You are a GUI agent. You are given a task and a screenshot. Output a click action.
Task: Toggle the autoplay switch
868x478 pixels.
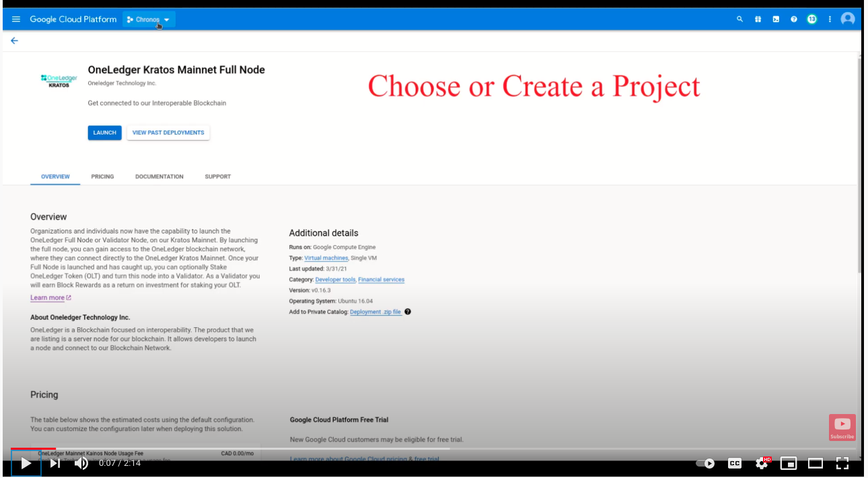coord(705,463)
